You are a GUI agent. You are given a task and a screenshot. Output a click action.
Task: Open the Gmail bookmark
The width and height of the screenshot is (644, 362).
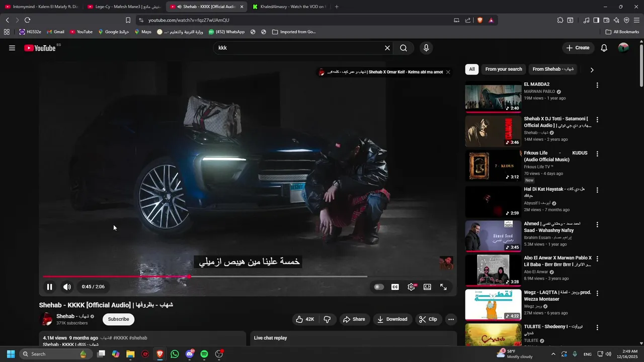55,32
